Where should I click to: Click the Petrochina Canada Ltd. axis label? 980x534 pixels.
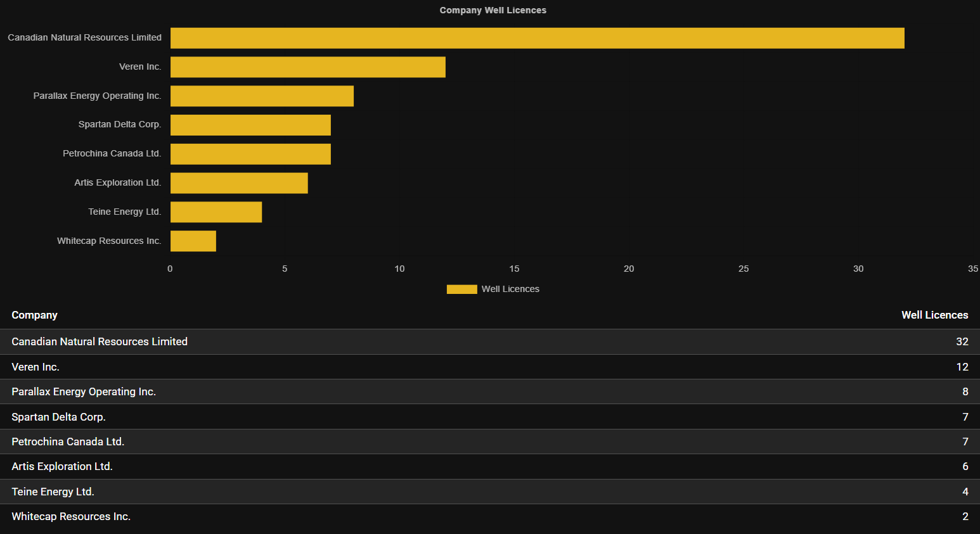tap(112, 153)
